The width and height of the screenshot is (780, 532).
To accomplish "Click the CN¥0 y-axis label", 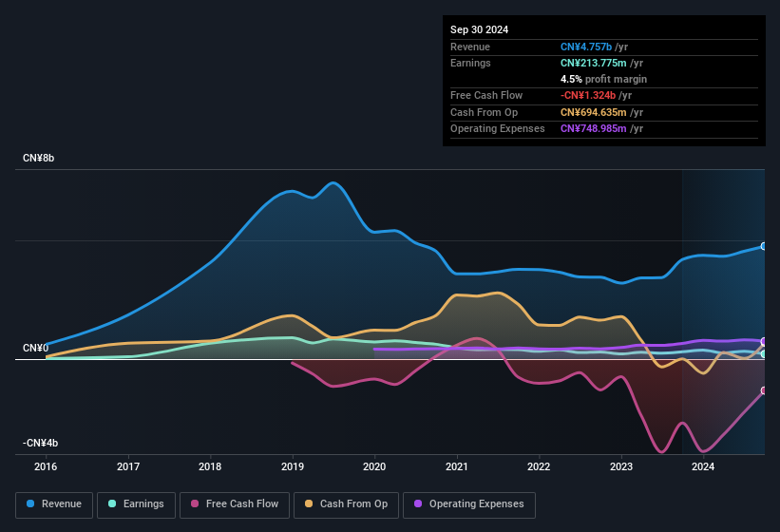I will [x=36, y=348].
